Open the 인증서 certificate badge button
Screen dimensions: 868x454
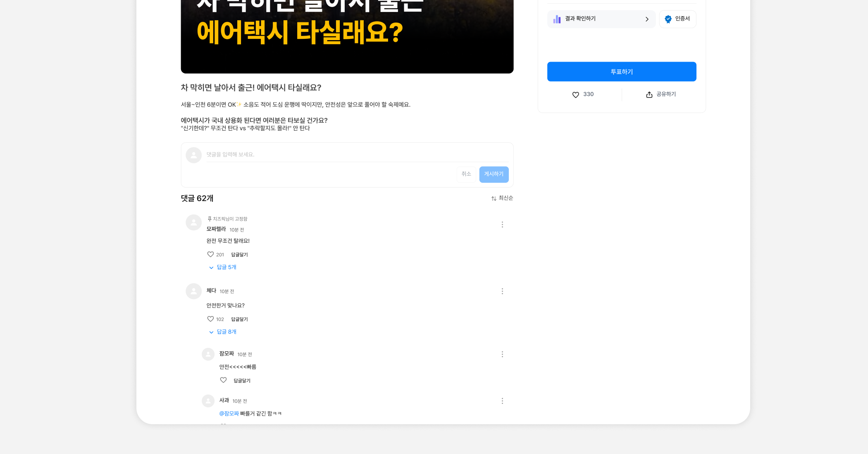(x=677, y=19)
